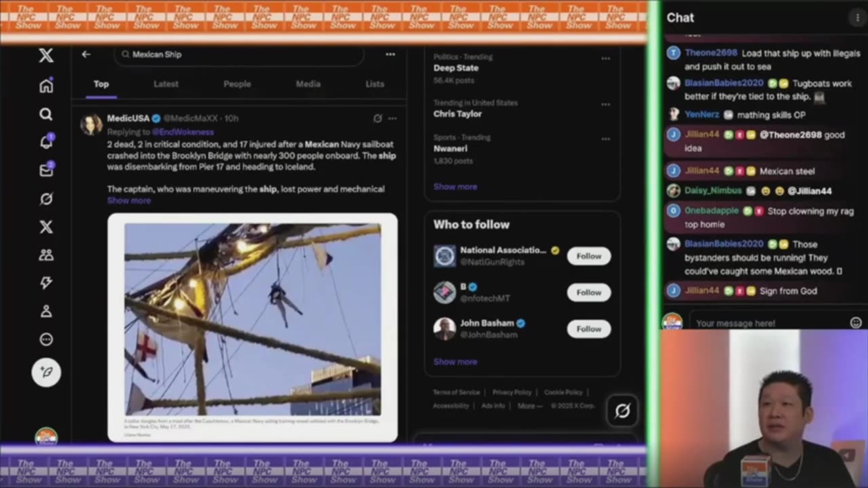The image size is (868, 488).
Task: Open Explore with magnifier sidebar icon
Action: pos(46,114)
